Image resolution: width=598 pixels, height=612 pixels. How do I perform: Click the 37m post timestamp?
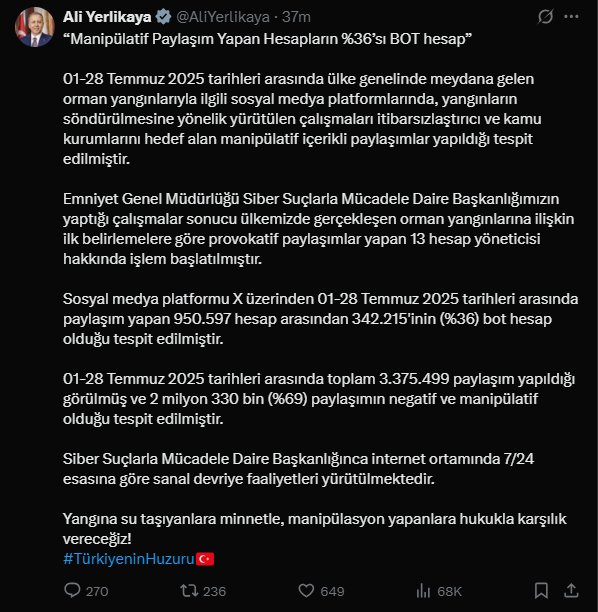(x=296, y=17)
